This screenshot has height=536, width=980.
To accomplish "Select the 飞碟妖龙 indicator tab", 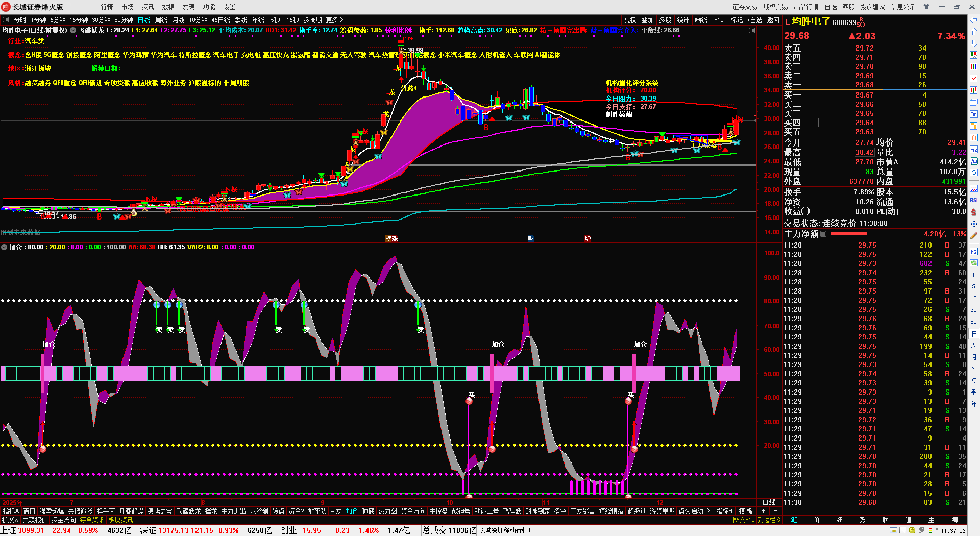I will pyautogui.click(x=189, y=511).
